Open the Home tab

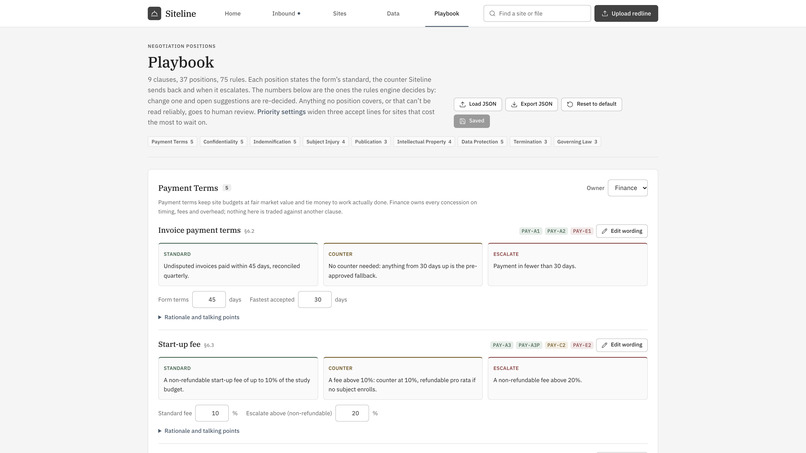point(232,13)
